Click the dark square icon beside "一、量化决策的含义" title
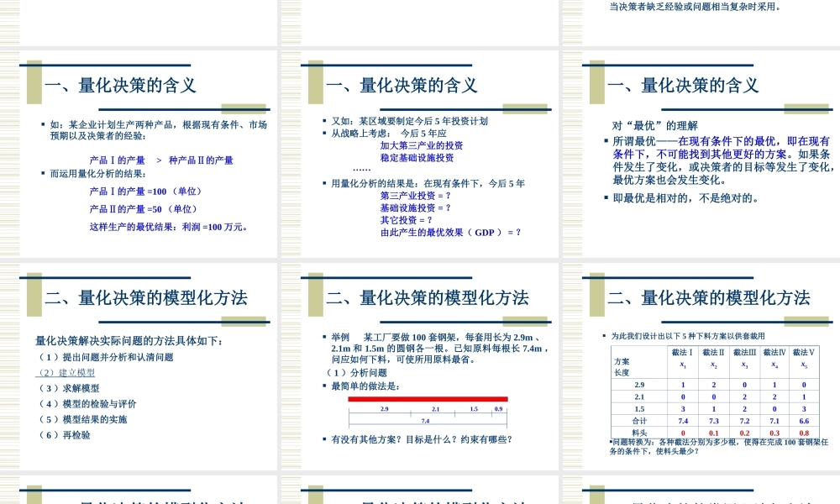This screenshot has height=504, width=840. coord(34,82)
